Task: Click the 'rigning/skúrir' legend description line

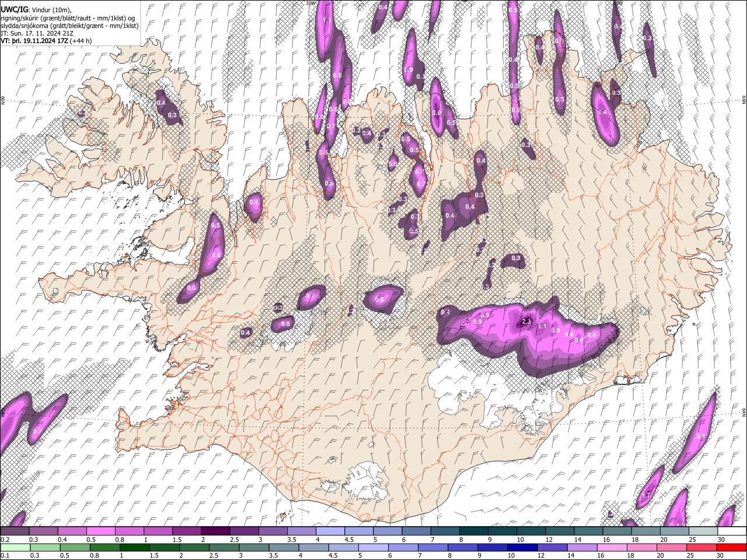Action: click(x=68, y=17)
